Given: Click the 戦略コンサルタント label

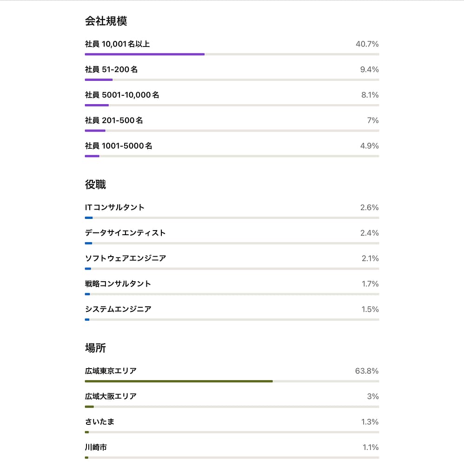Looking at the screenshot, I should point(118,284).
